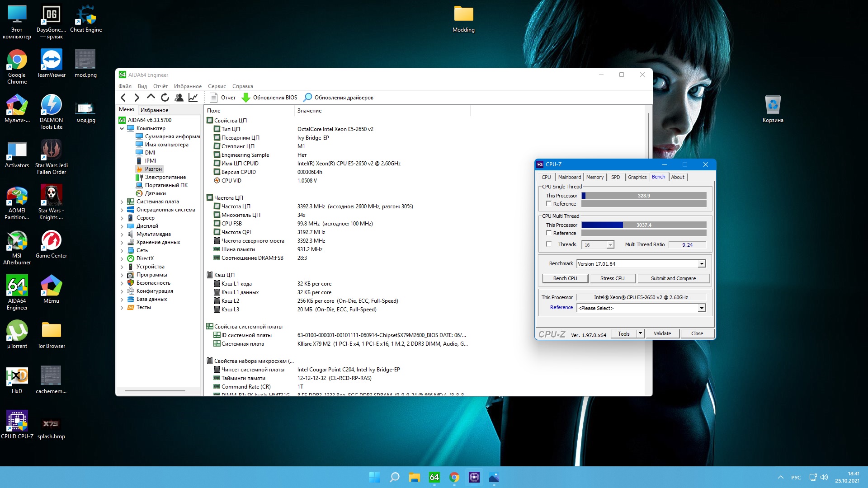Image resolution: width=868 pixels, height=488 pixels.
Task: Select Датчики item in the tree
Action: [x=155, y=193]
